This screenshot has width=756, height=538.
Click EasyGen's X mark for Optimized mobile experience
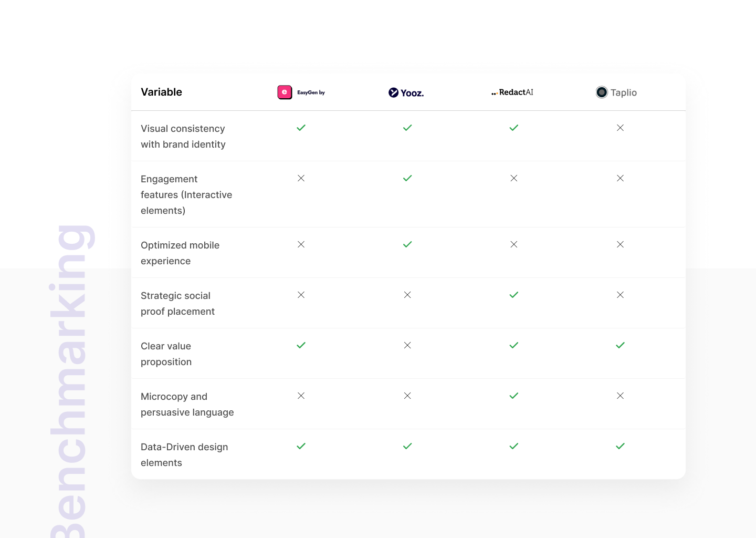click(x=301, y=244)
